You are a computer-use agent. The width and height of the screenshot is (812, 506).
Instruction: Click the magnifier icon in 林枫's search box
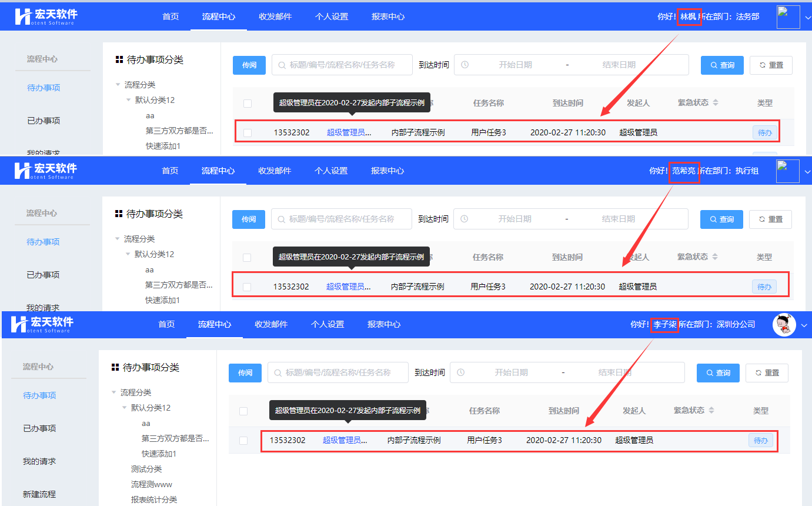coord(282,65)
